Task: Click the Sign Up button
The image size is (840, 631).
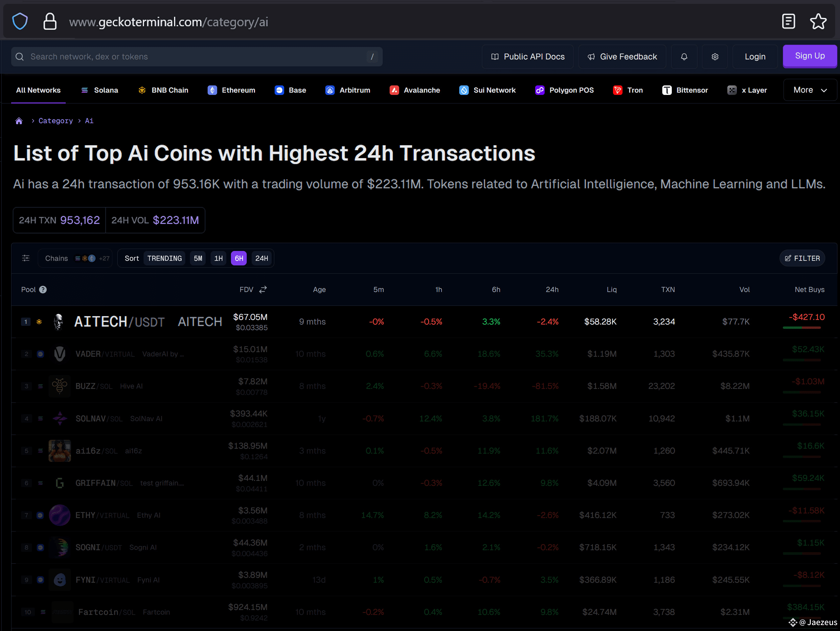Action: (x=809, y=56)
